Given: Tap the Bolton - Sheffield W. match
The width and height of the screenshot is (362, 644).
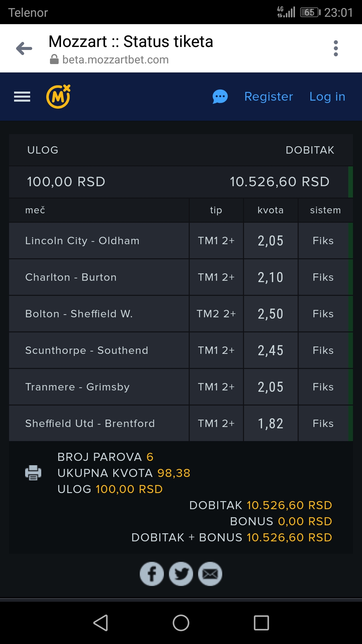Looking at the screenshot, I should tap(79, 314).
